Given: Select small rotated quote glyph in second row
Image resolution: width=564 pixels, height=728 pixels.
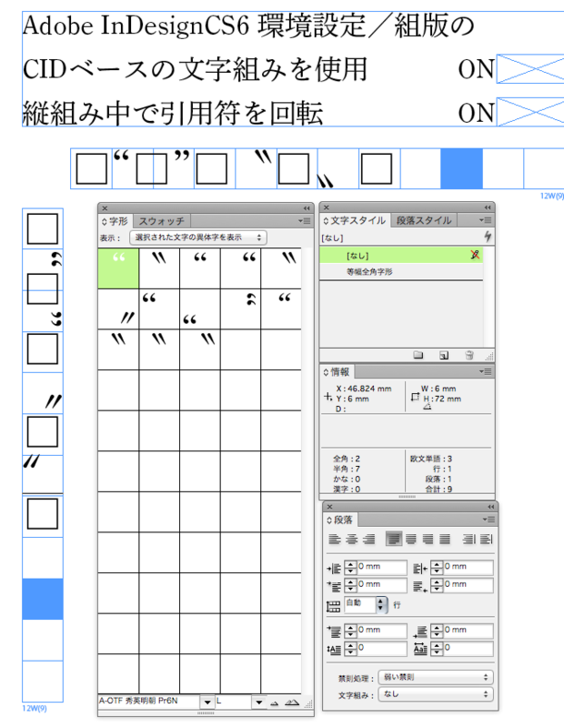Looking at the screenshot, I should pos(240,309).
